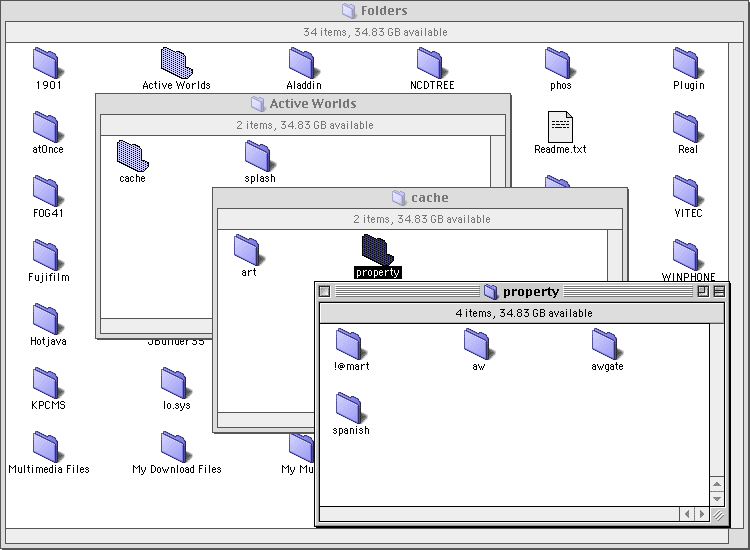Image resolution: width=750 pixels, height=550 pixels.
Task: Click the property window's down scroll arrow
Action: pos(717,497)
